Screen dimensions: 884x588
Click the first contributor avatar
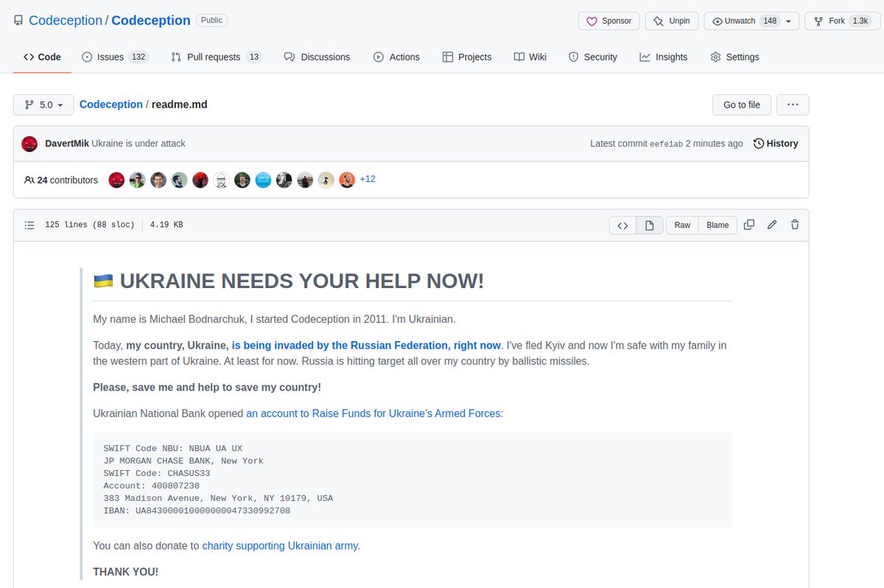coord(116,180)
